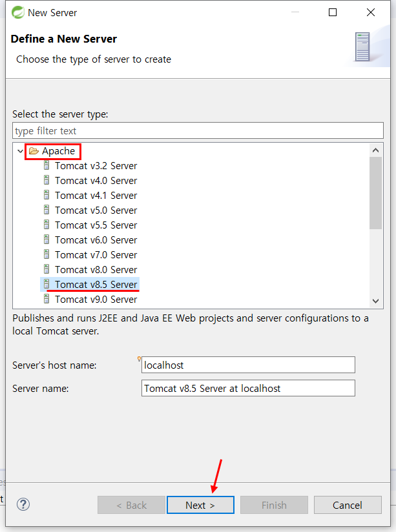
Task: Click the Tomcat v6.0 Server icon
Action: click(47, 240)
